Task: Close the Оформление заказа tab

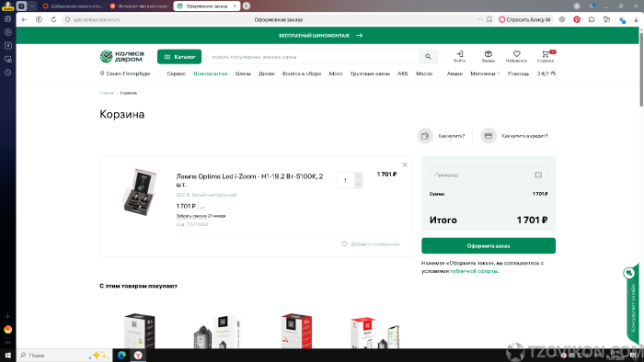Action: [235, 6]
